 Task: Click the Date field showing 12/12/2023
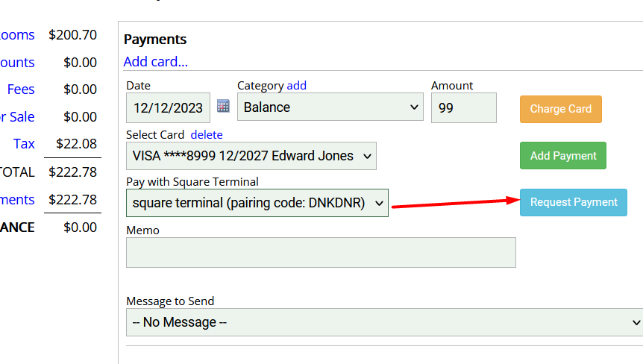168,107
